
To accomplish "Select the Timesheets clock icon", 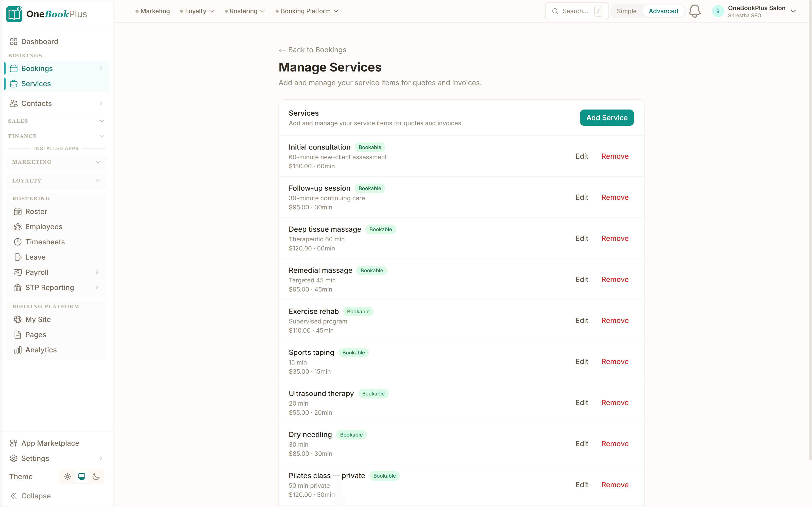I will (18, 242).
